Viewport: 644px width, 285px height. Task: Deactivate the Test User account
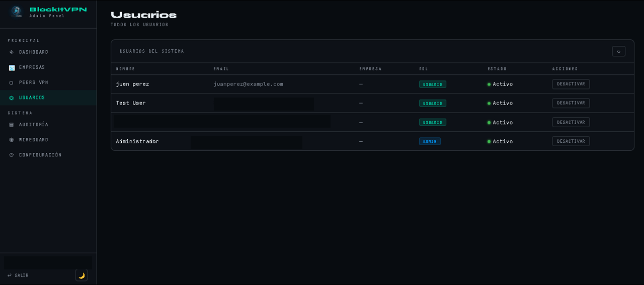click(x=571, y=103)
